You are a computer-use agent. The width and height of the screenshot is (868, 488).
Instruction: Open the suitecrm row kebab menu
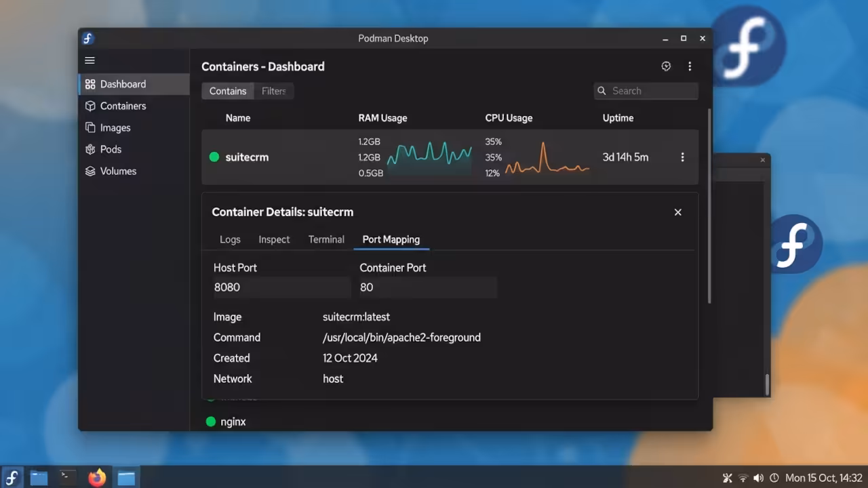click(x=682, y=157)
